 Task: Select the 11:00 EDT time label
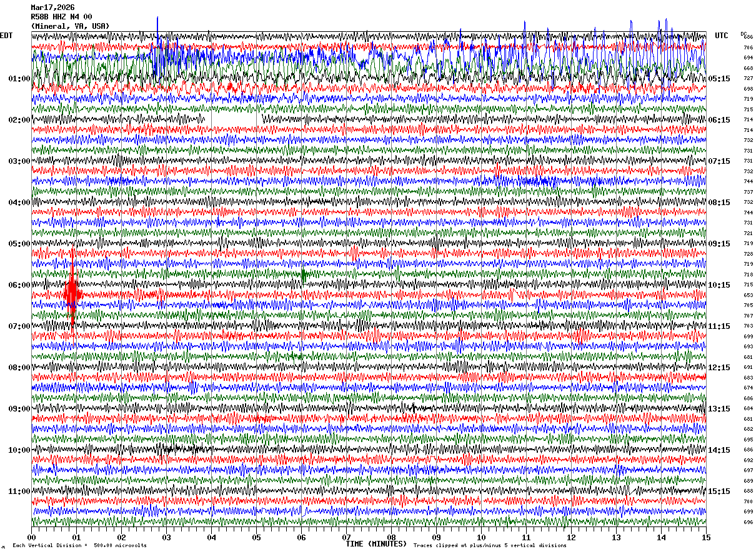pos(19,491)
